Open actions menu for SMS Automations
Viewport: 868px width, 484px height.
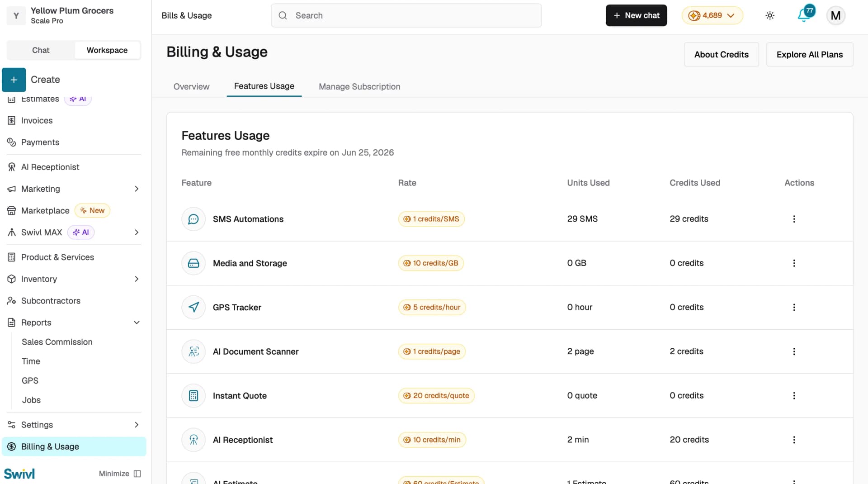point(794,219)
